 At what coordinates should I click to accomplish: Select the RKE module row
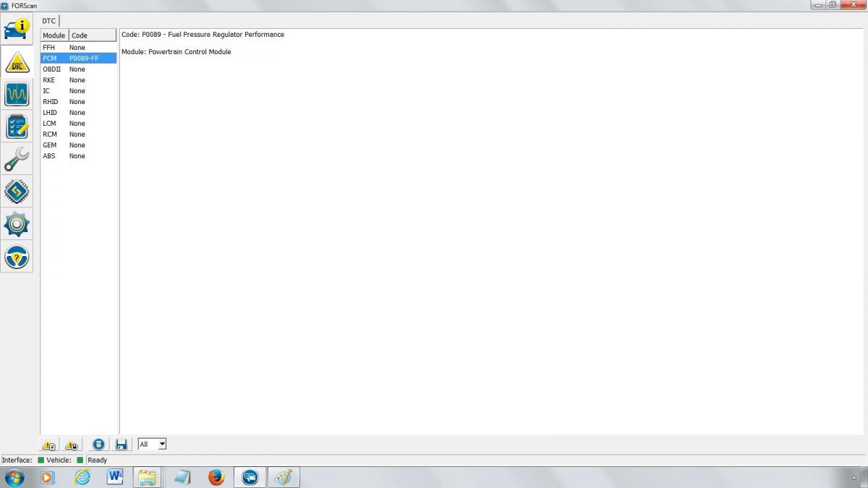tap(78, 80)
